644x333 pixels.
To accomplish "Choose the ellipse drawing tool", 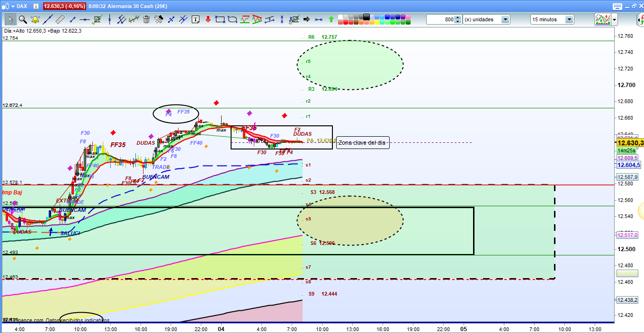I will (x=233, y=19).
